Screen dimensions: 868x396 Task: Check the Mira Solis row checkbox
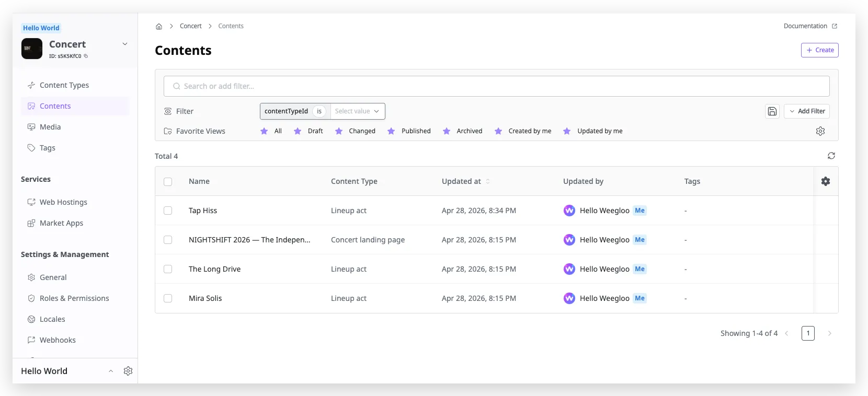pyautogui.click(x=168, y=298)
